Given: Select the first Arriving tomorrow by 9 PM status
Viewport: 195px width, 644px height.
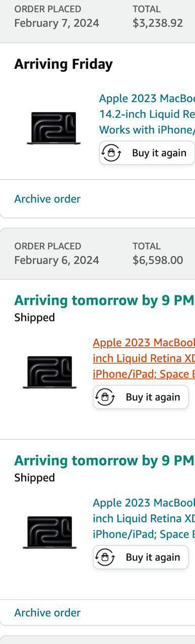Looking at the screenshot, I should pos(104,300).
